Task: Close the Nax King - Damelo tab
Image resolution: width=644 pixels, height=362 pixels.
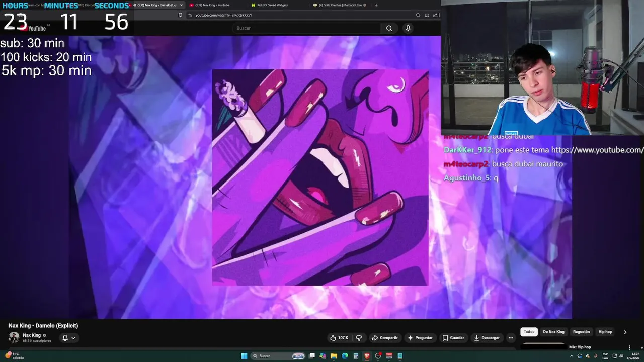Action: (181, 5)
